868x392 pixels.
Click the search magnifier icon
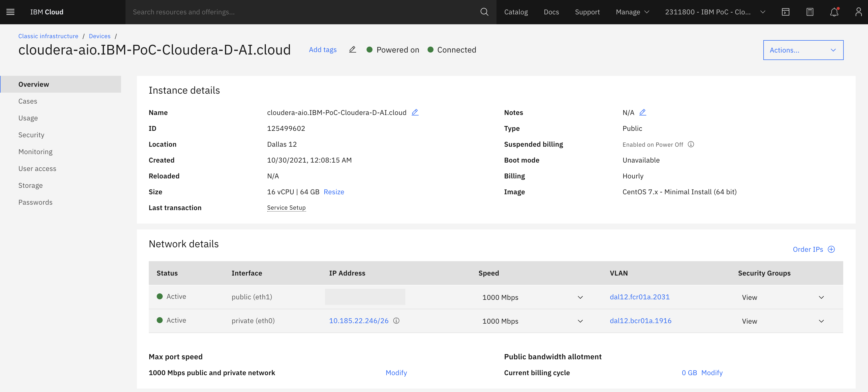484,12
